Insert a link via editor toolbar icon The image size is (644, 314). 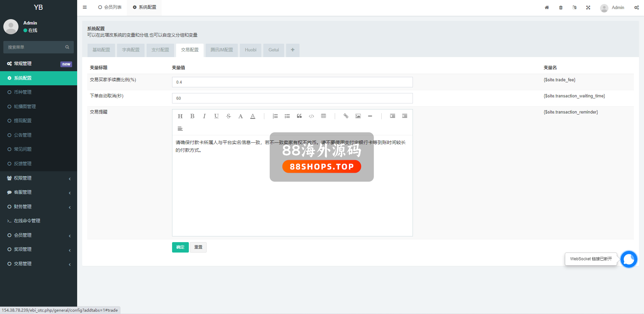(346, 116)
